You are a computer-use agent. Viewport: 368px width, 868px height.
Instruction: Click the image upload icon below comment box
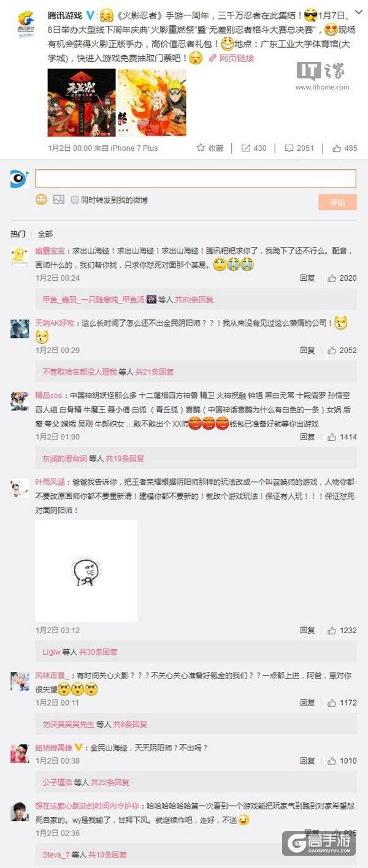(58, 199)
